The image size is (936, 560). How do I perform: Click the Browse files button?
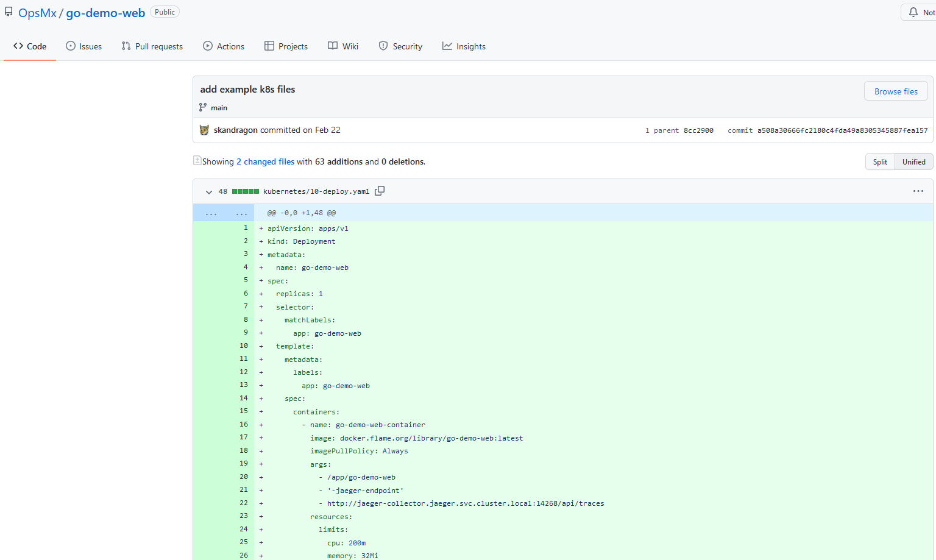[896, 90]
